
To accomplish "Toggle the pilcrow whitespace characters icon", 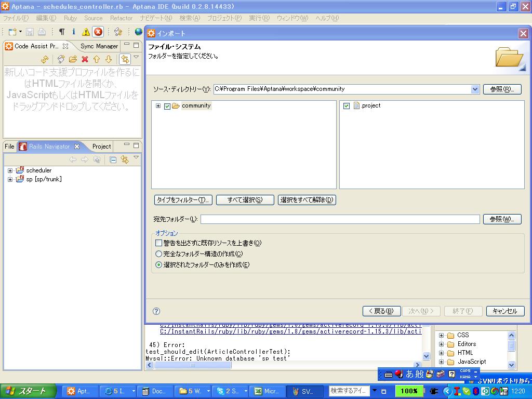I will pyautogui.click(x=62, y=32).
